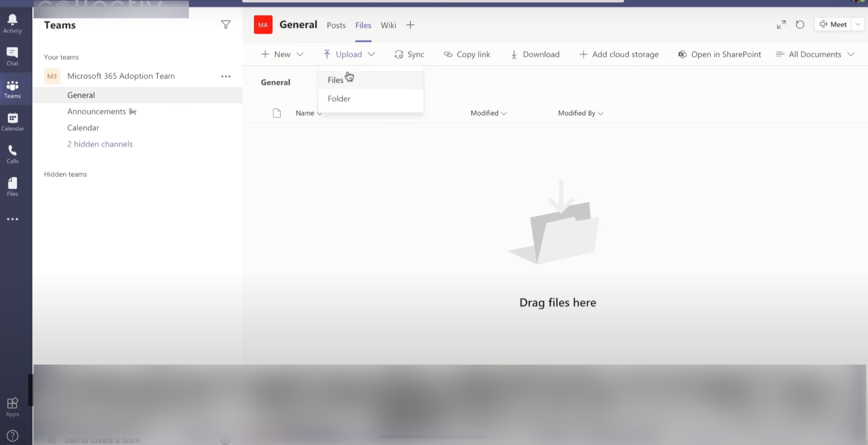Screen dimensions: 868x445
Task: Click the filter teams funnel icon
Action: pyautogui.click(x=225, y=25)
